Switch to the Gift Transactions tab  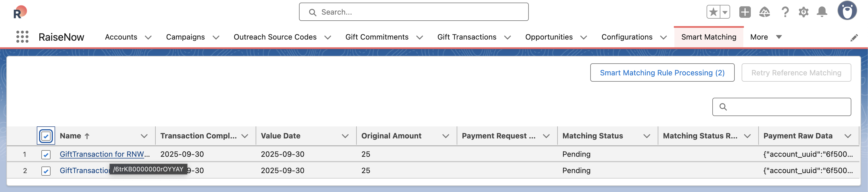(x=466, y=37)
